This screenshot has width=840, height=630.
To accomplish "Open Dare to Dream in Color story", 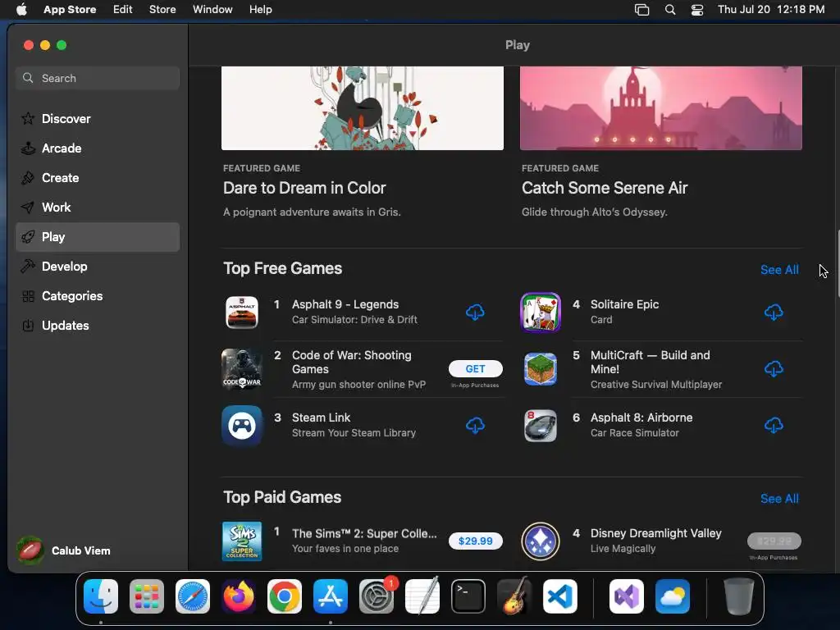I will (304, 188).
